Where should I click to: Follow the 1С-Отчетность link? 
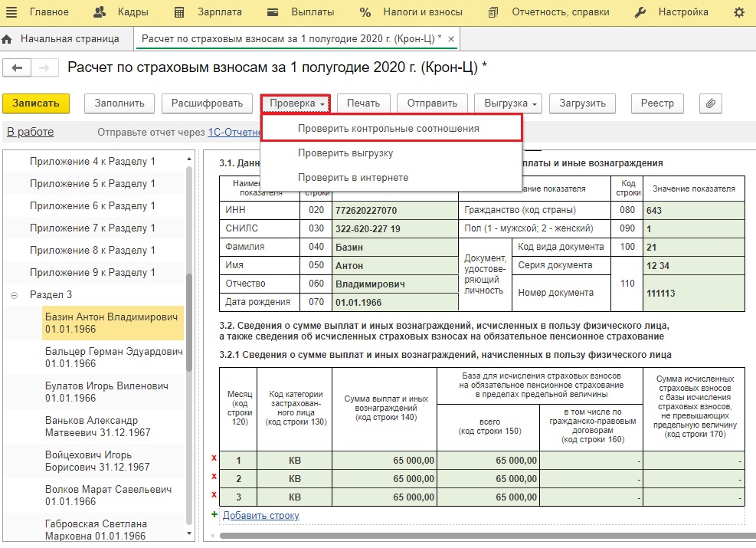click(x=234, y=132)
